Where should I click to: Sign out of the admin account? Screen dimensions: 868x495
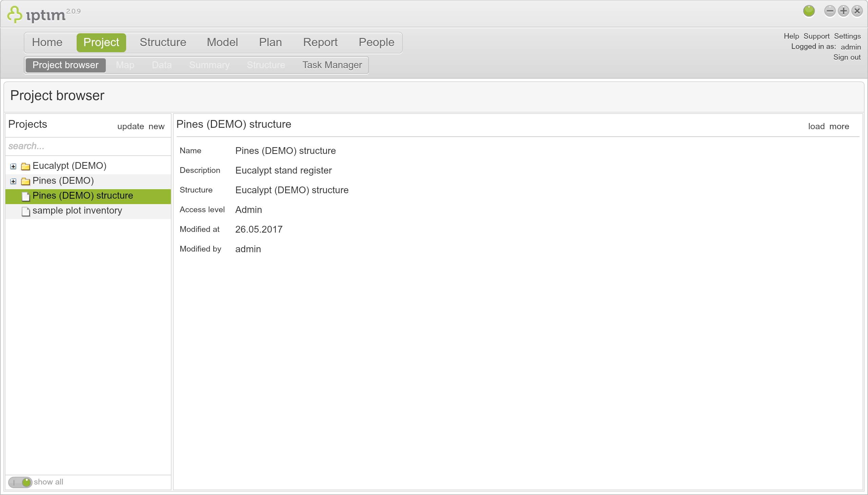847,57
